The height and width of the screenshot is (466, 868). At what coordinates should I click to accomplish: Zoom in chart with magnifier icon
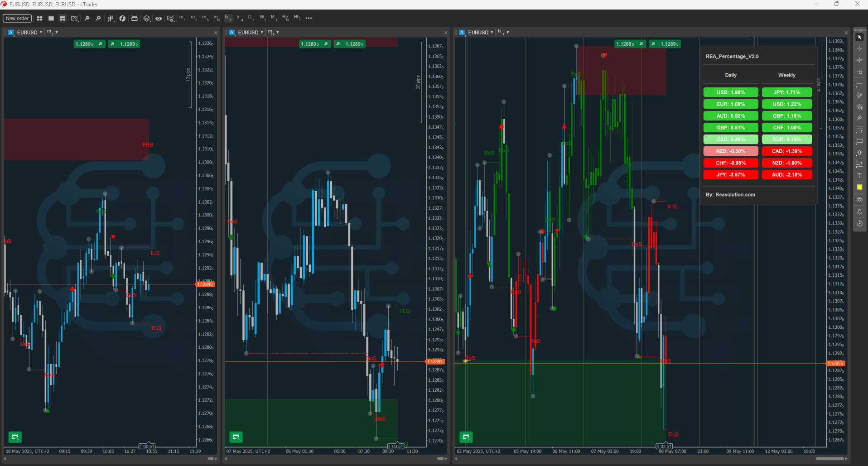98,19
